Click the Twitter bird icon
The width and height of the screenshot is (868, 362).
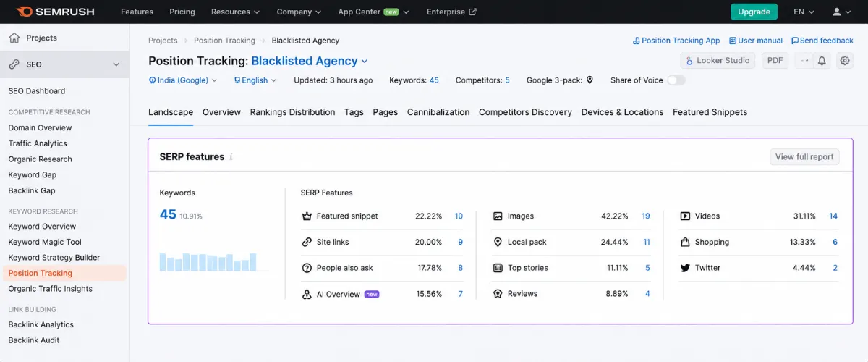point(685,268)
